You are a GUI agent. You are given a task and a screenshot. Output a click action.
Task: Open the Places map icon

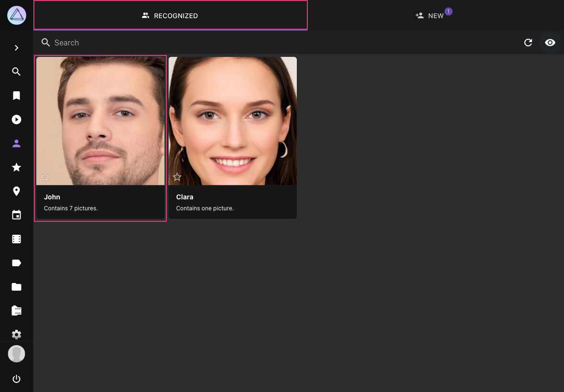[17, 191]
